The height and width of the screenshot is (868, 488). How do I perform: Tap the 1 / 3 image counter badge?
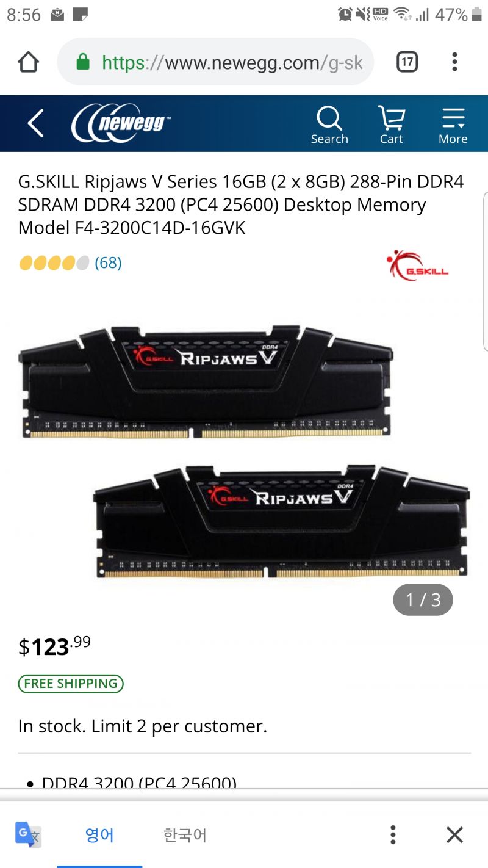coord(423,599)
